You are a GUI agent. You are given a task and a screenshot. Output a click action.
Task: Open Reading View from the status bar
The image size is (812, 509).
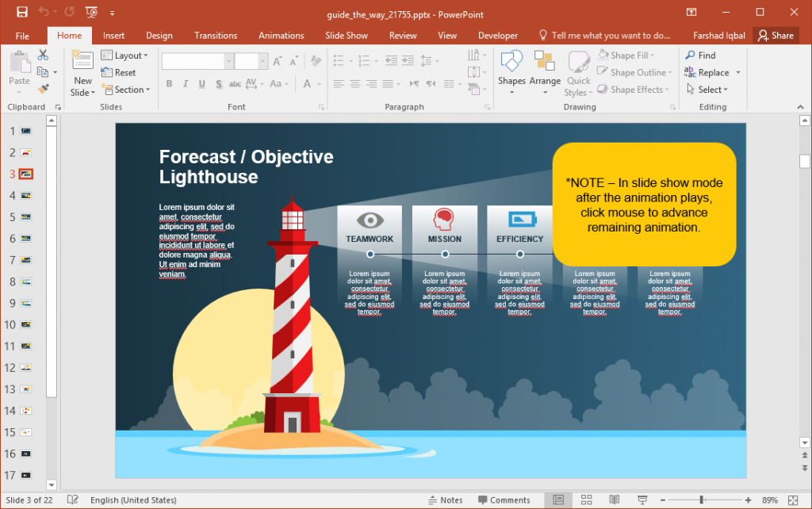pyautogui.click(x=615, y=499)
